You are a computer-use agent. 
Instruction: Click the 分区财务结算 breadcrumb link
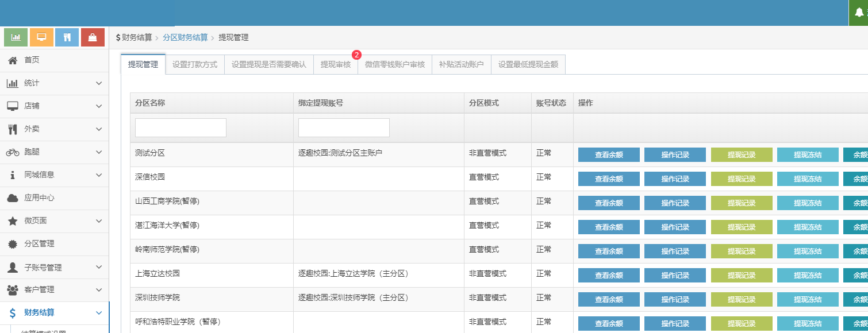[x=185, y=38]
